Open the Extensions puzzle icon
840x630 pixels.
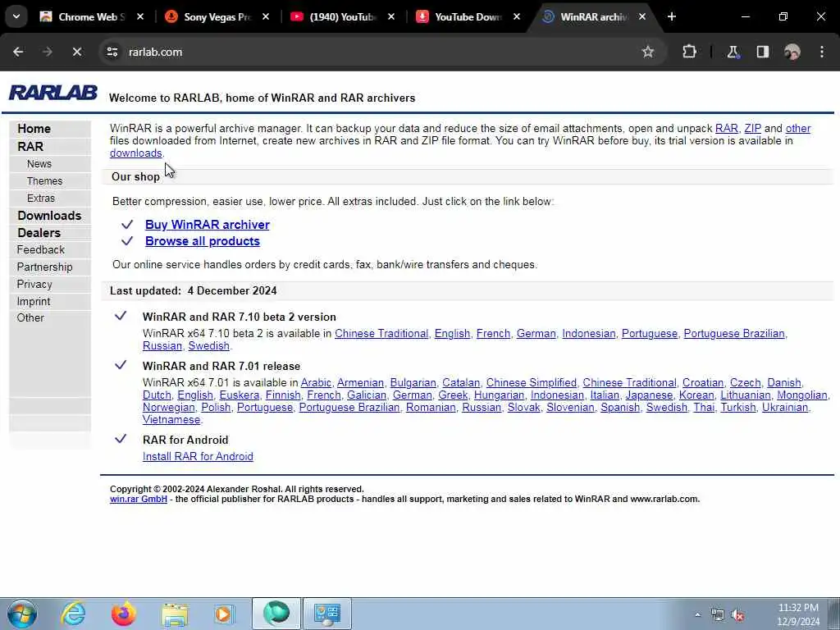coord(689,52)
